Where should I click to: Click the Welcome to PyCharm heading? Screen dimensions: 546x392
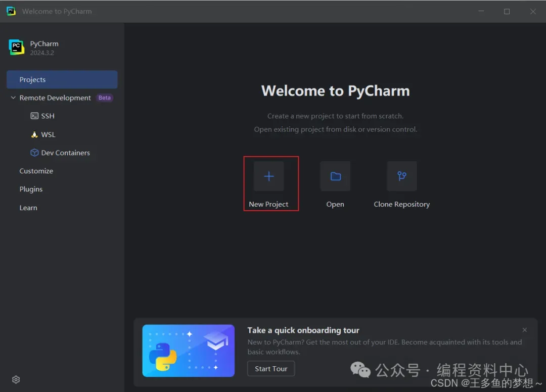(335, 91)
